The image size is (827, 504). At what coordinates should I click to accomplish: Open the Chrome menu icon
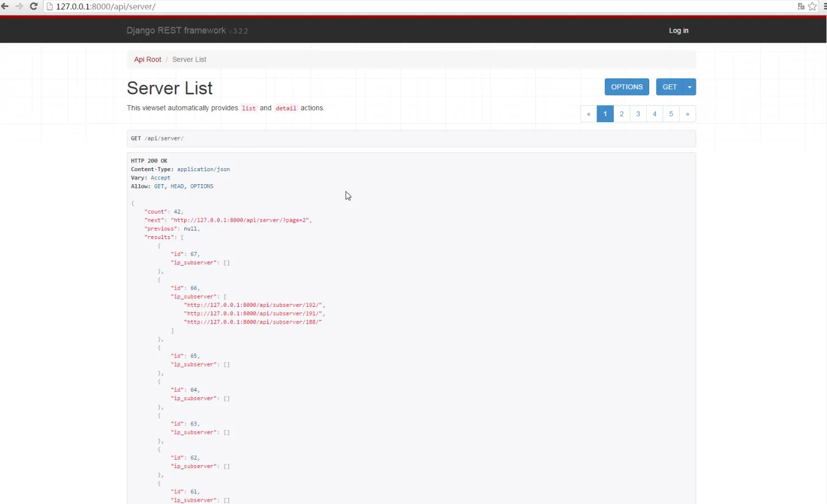click(825, 6)
